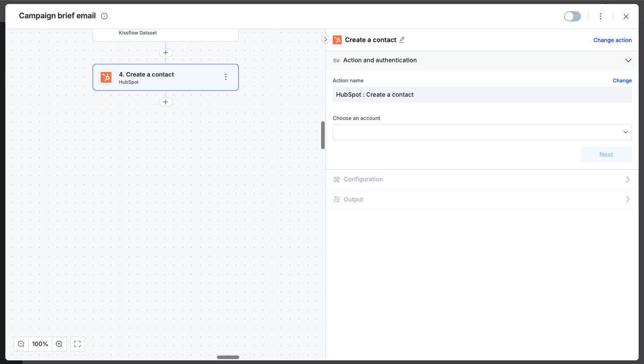Toggle the workflow enable switch
This screenshot has width=644, height=364.
[x=572, y=17]
